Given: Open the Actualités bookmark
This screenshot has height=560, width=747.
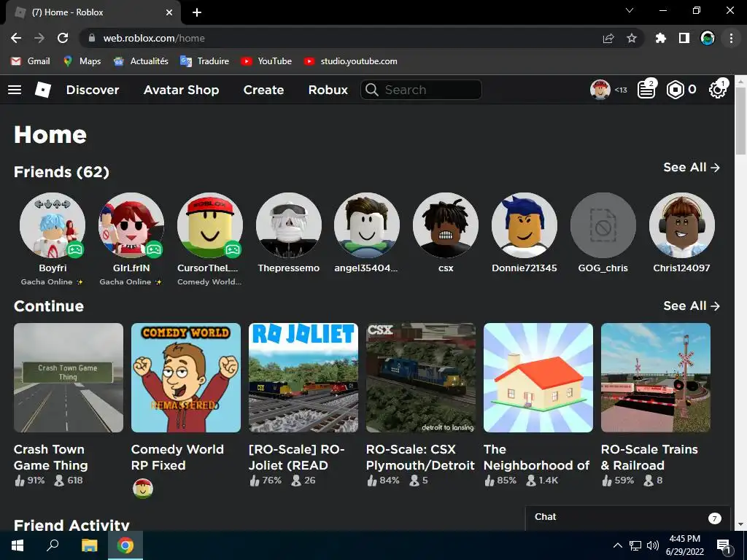Looking at the screenshot, I should (x=141, y=61).
